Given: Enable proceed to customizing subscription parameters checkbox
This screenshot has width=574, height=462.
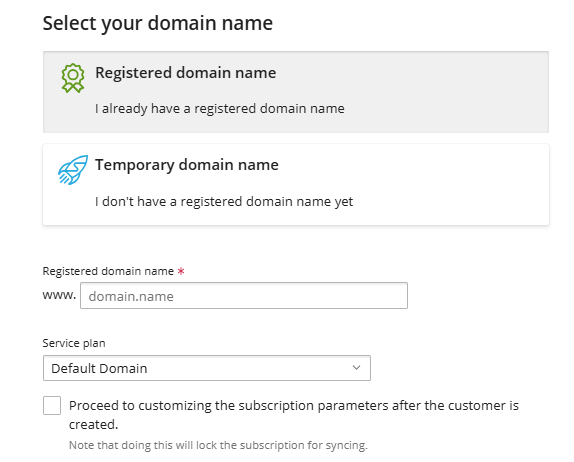Looking at the screenshot, I should coord(52,405).
